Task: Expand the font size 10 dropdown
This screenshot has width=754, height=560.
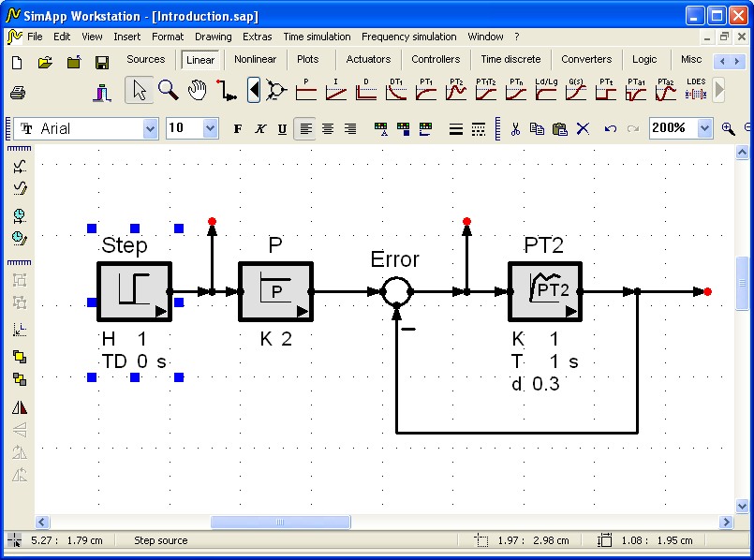Action: click(210, 129)
